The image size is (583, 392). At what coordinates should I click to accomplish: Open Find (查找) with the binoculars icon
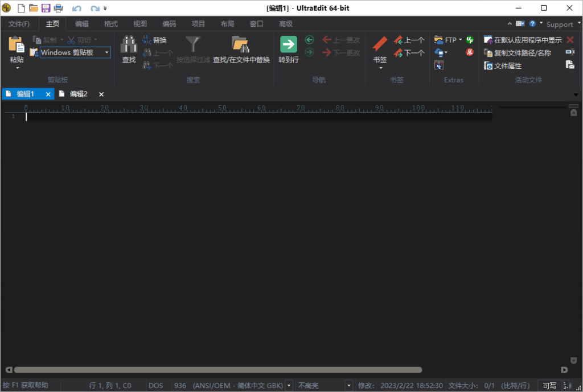tap(129, 44)
